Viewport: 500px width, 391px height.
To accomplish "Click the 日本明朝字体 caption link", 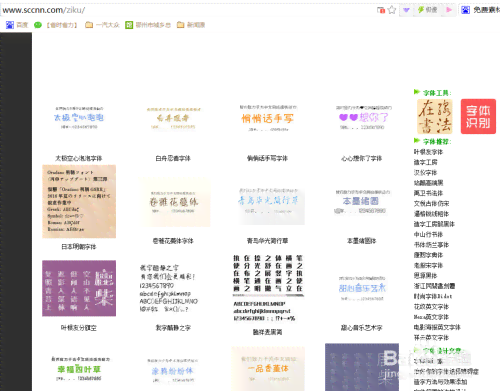I will click(x=79, y=247).
